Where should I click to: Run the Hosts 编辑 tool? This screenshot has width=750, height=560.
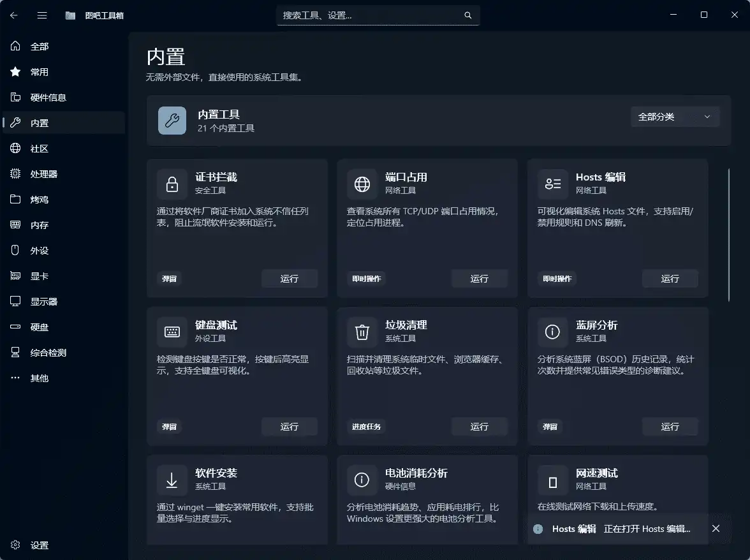coord(670,278)
